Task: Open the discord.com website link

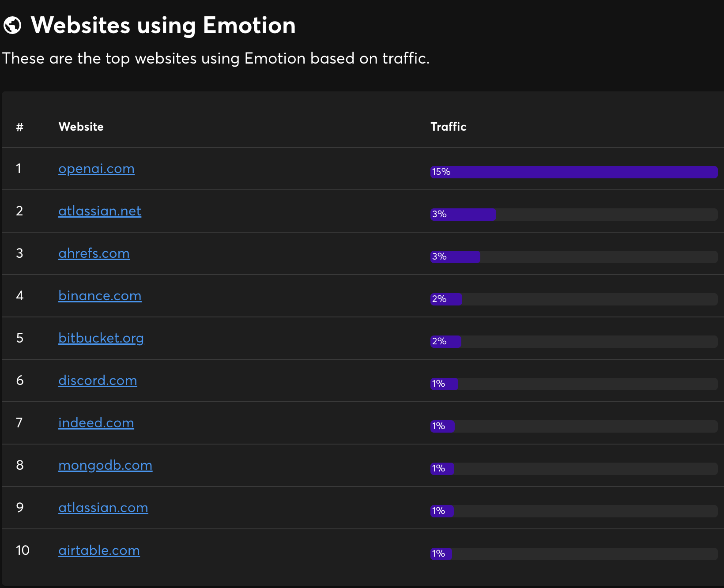Action: click(x=98, y=381)
